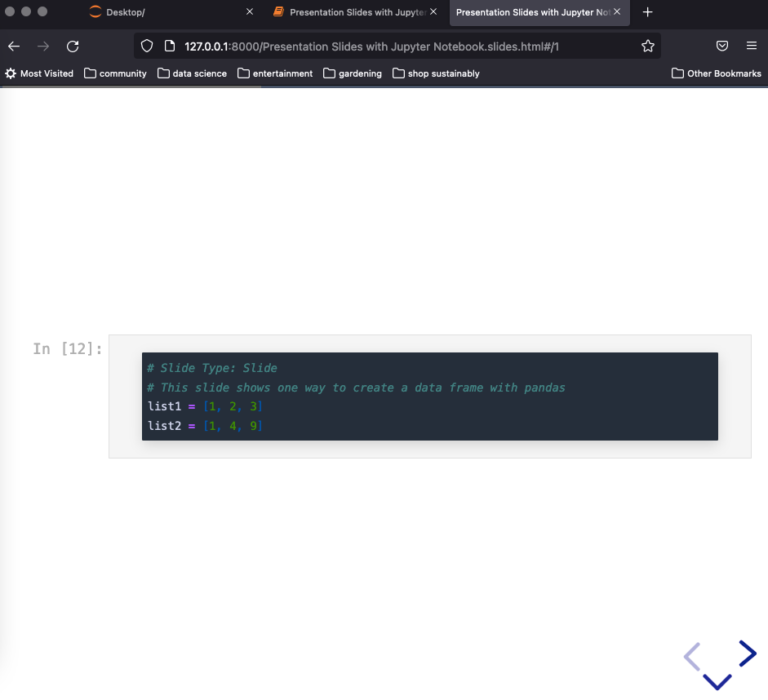Open a new tab with plus button

point(647,12)
